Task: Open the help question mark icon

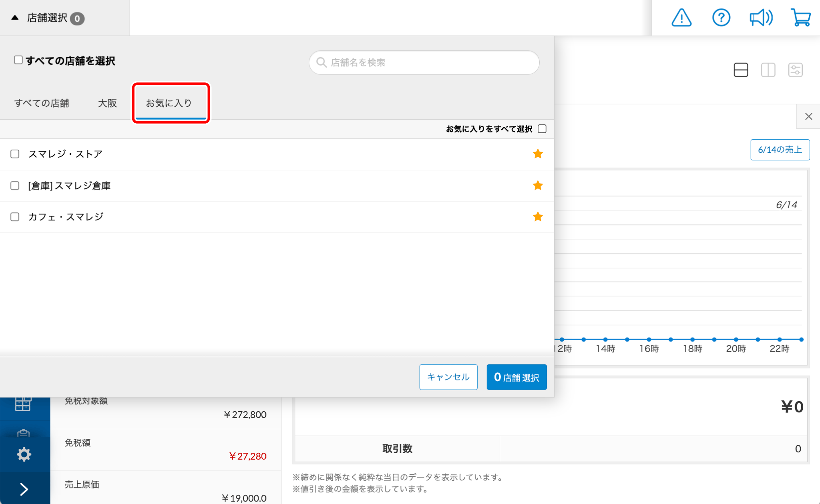Action: [721, 18]
